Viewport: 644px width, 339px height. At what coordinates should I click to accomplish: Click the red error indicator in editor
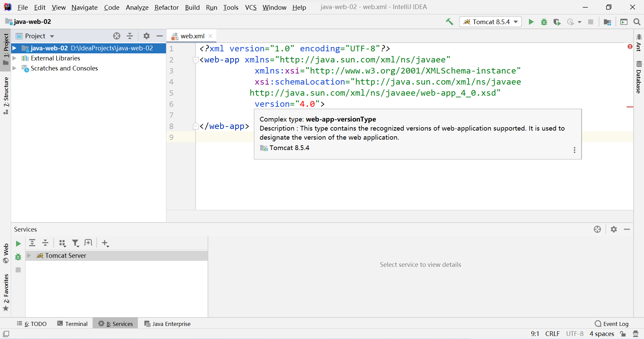630,47
